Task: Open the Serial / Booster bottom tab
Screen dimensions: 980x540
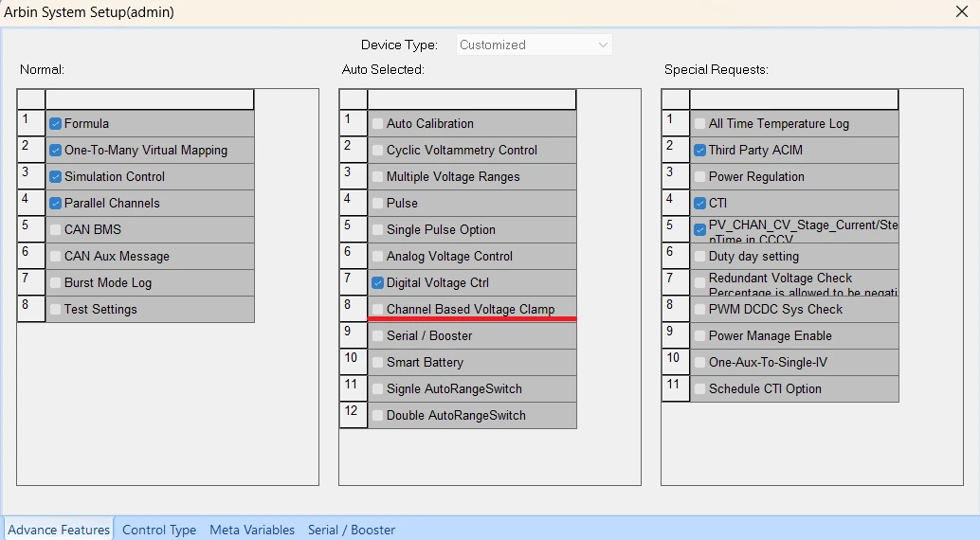Action: [x=352, y=530]
